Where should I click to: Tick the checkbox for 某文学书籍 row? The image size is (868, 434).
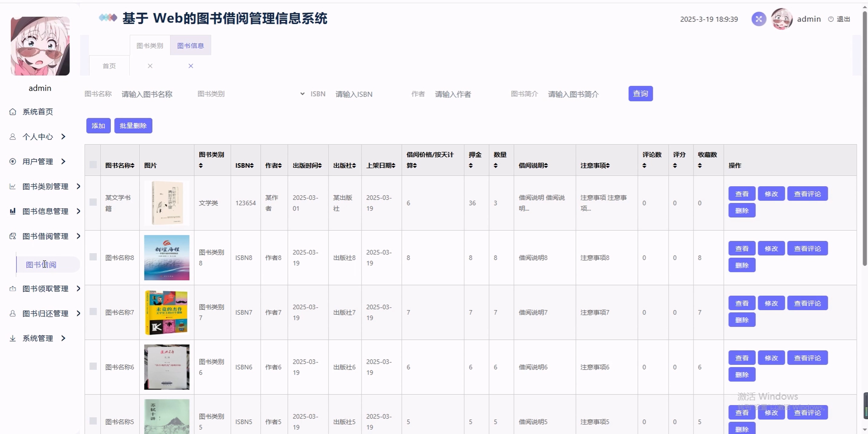coord(93,202)
